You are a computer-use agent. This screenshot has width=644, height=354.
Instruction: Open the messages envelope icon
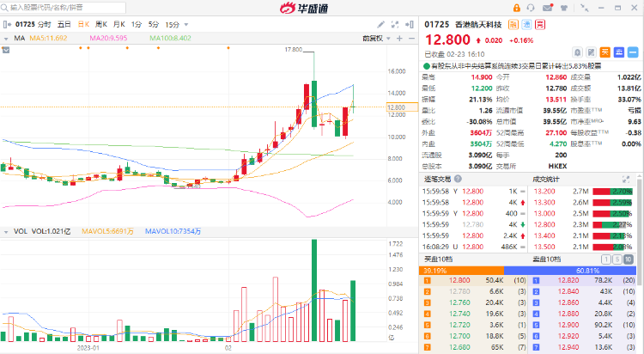pos(548,8)
